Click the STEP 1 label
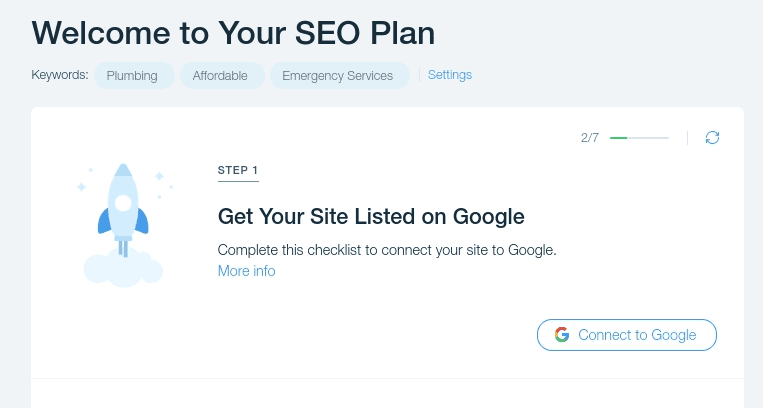763x408 pixels. pos(238,170)
